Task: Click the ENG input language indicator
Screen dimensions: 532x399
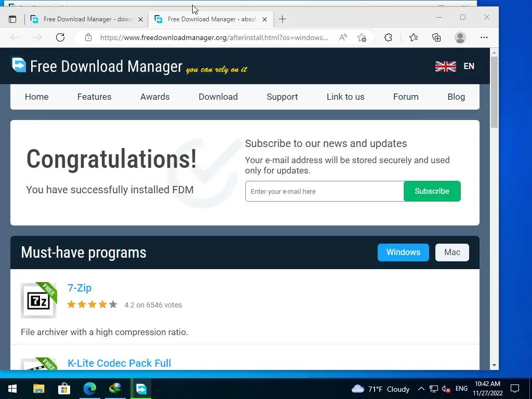Action: (461, 389)
